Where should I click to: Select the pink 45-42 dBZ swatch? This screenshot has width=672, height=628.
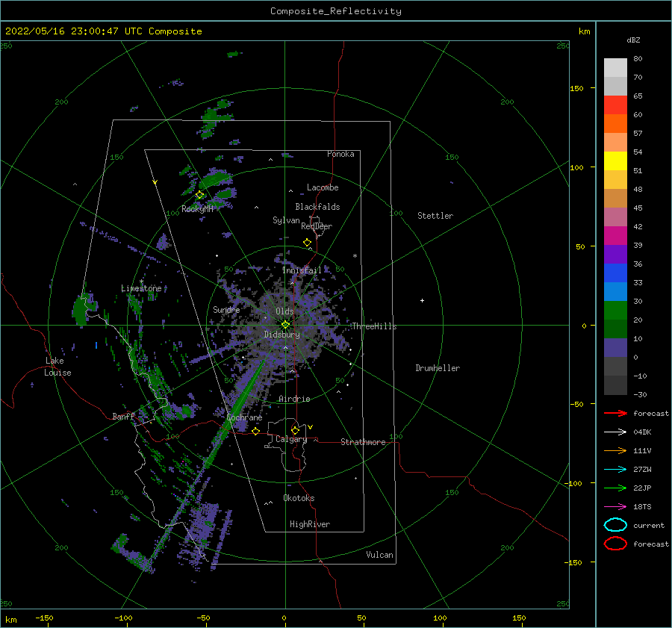615,217
